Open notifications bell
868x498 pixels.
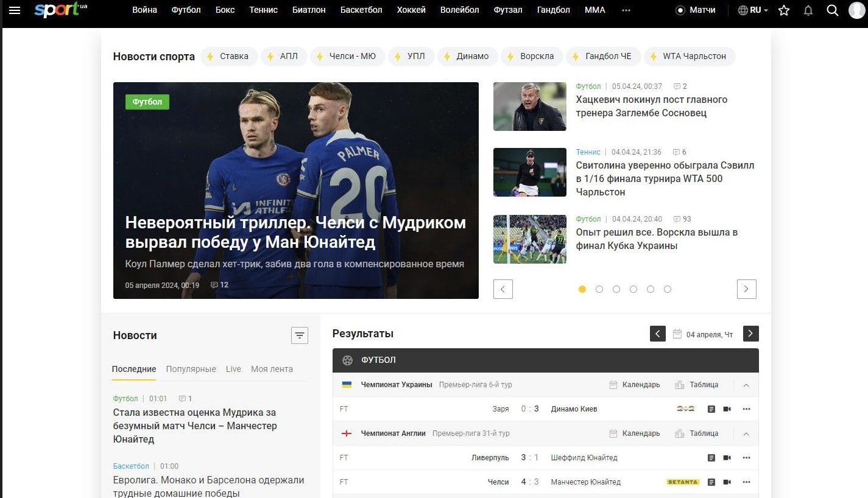click(x=808, y=10)
